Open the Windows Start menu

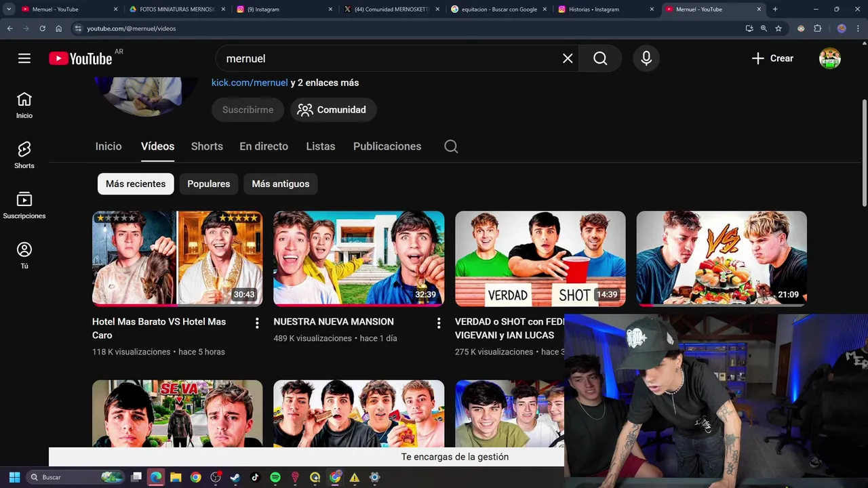point(14,477)
